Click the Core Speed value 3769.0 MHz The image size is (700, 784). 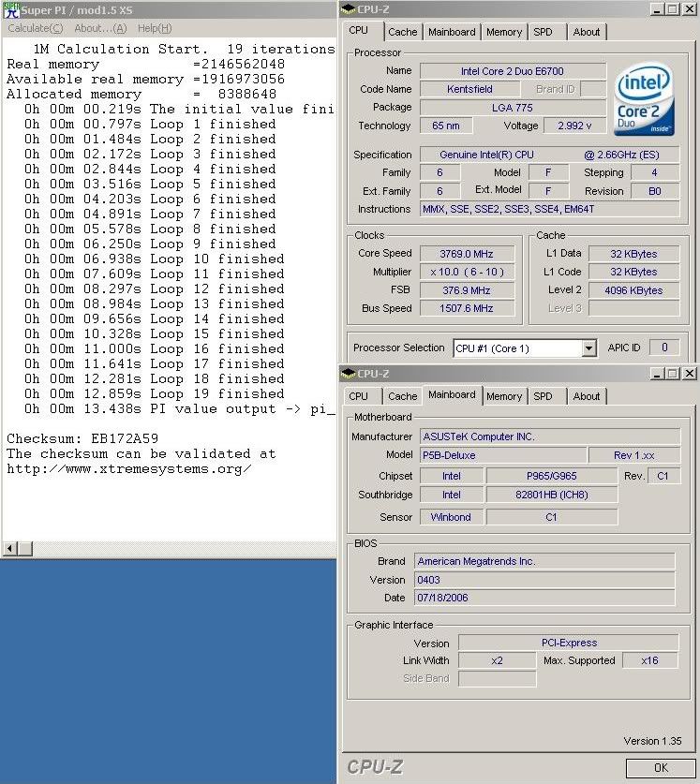[467, 254]
